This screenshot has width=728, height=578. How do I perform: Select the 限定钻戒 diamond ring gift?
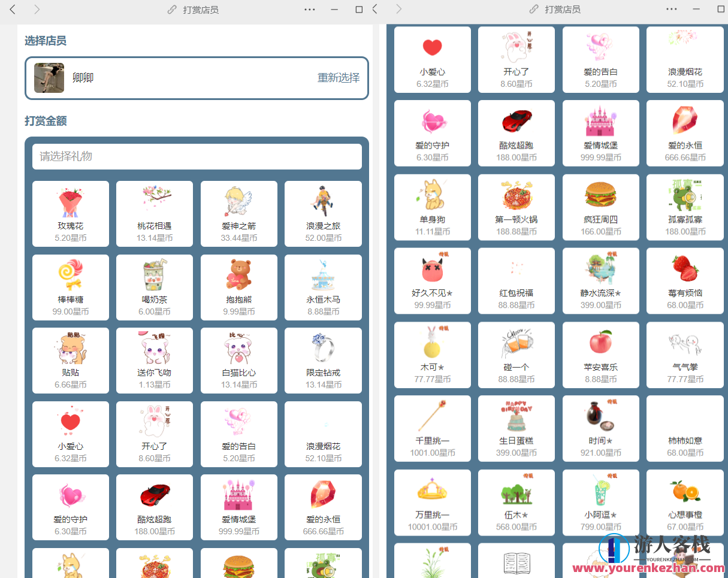323,361
